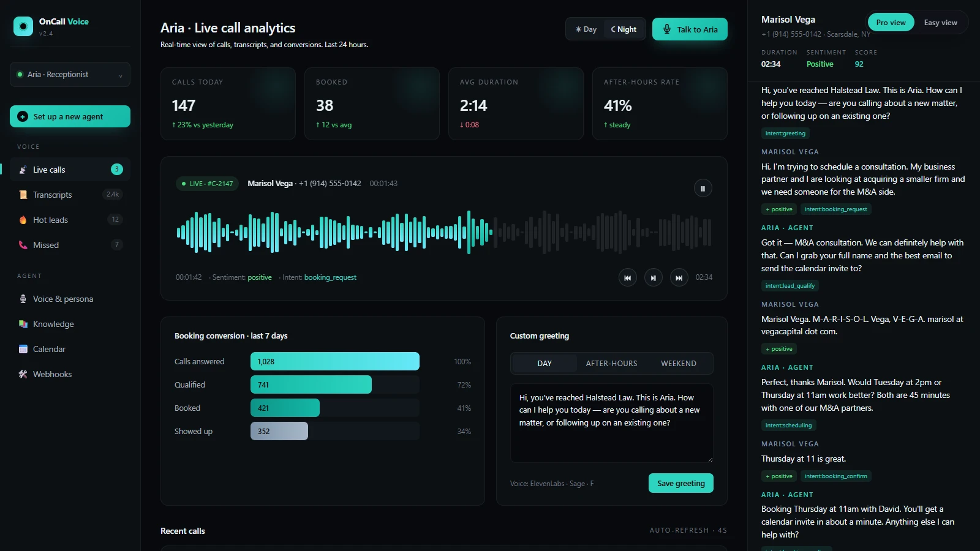Screen dimensions: 980x551
Task: Expand the Aria · Receptionist agent dropdown
Action: pyautogui.click(x=70, y=74)
